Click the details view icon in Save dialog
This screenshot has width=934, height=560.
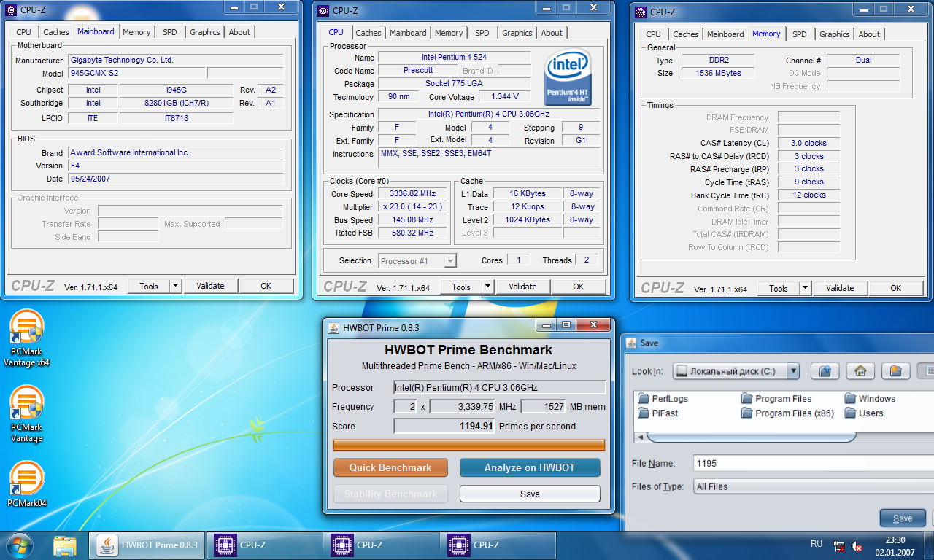[x=925, y=371]
